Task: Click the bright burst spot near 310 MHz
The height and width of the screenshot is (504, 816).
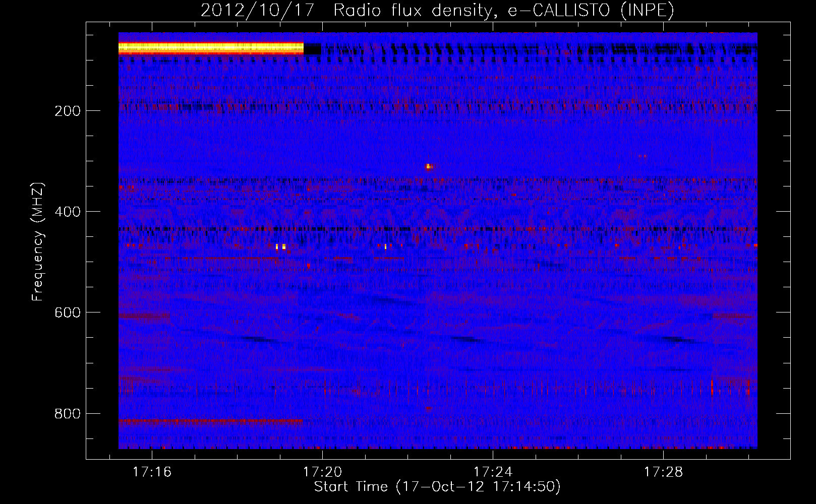Action: (x=428, y=166)
